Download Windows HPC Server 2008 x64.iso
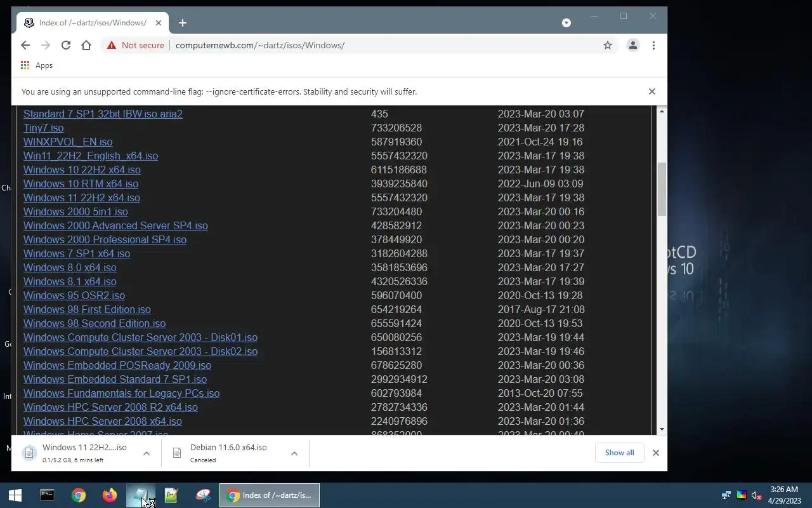Viewport: 812px width, 508px height. pyautogui.click(x=103, y=421)
